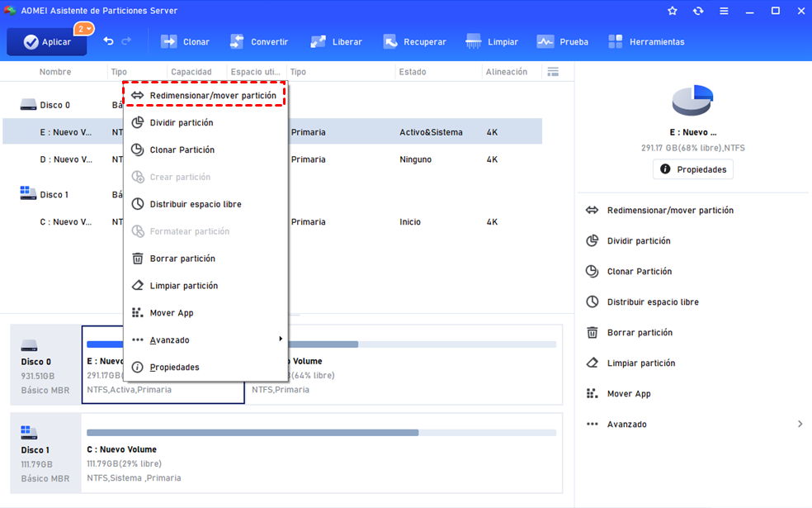Click Mover App in right panel
Screen dimensions: 812x508
(629, 394)
